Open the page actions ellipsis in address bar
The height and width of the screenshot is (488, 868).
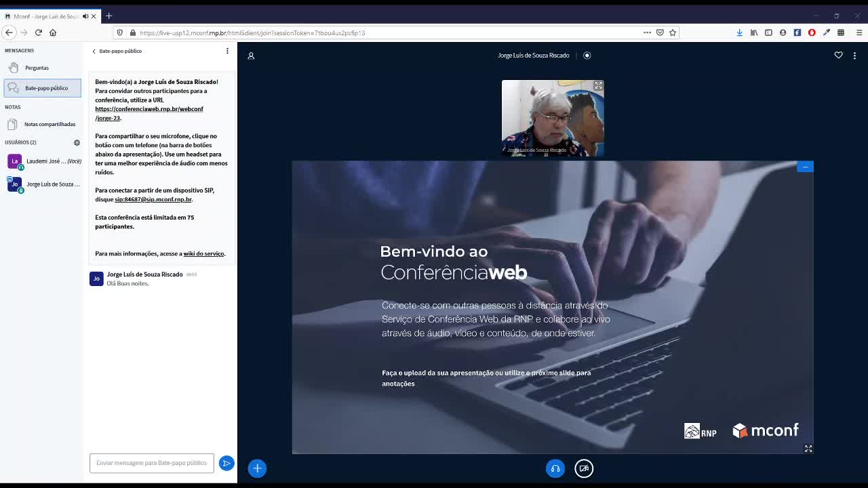647,33
